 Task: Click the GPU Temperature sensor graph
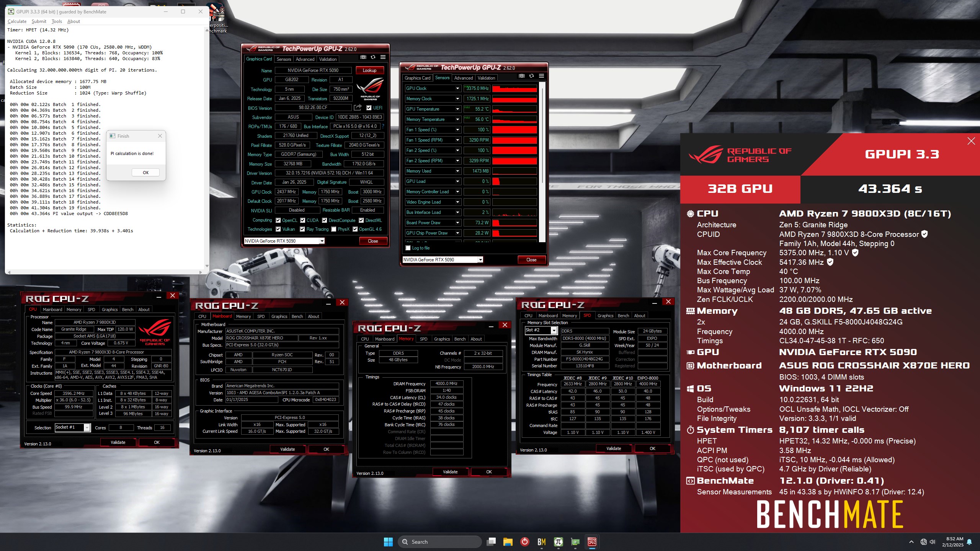coord(514,109)
